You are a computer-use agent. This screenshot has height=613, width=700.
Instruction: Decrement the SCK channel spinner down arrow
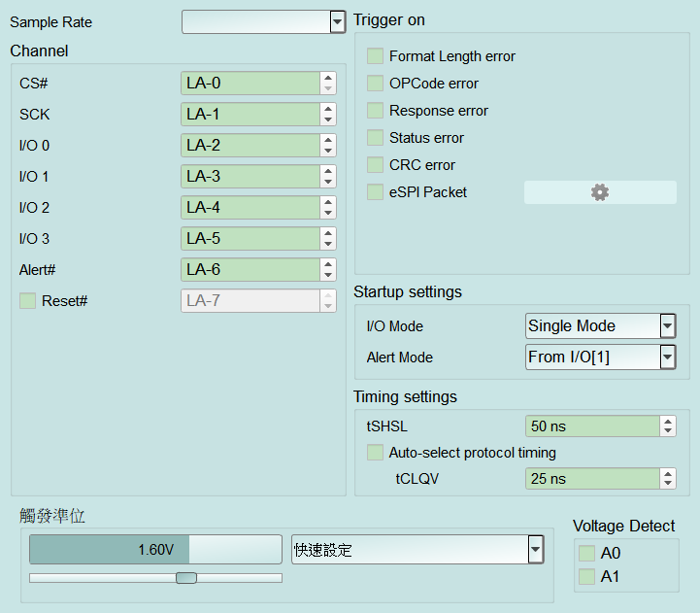328,119
